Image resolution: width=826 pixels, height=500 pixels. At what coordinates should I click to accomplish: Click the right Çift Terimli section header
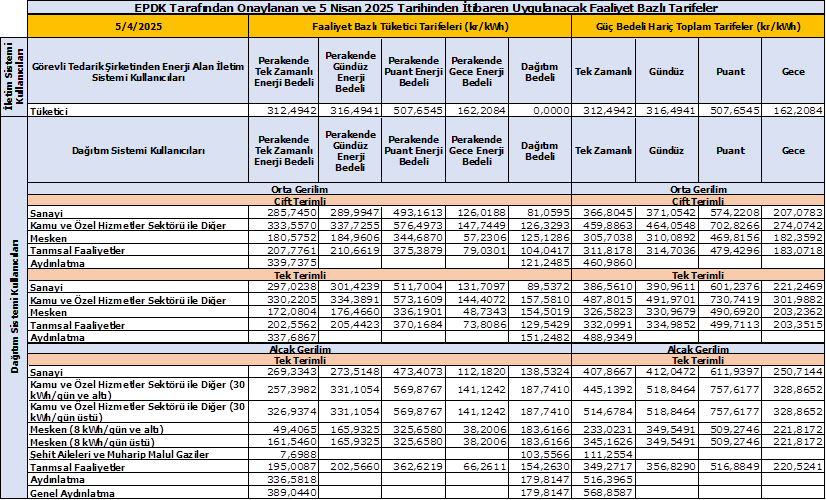698,199
